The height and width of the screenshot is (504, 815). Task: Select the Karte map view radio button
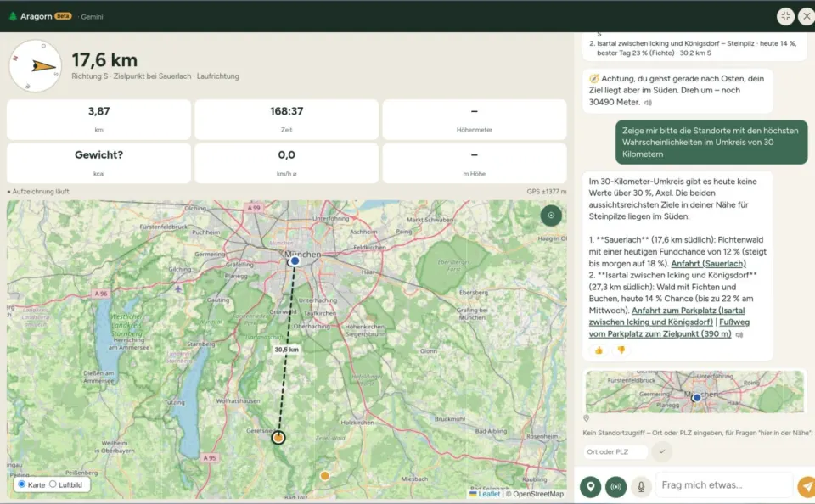[x=22, y=484]
